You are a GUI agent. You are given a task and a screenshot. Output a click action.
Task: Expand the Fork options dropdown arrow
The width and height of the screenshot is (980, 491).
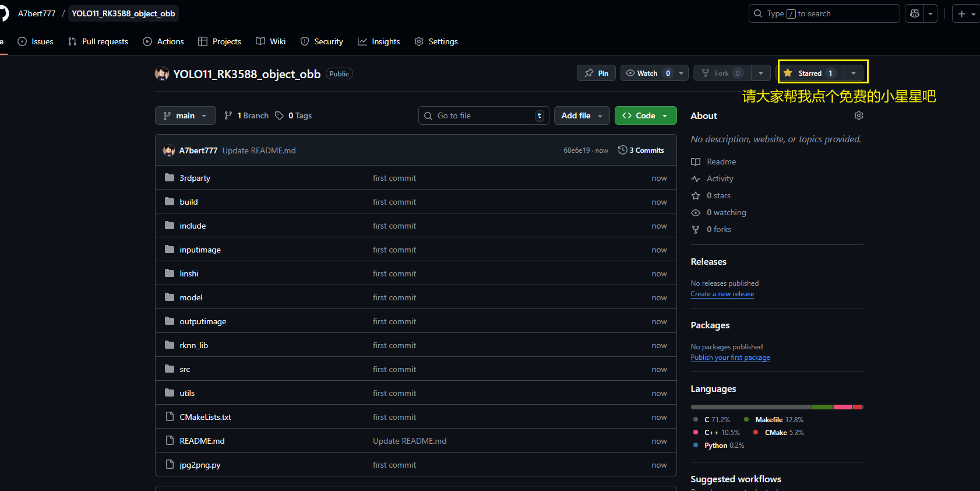761,73
